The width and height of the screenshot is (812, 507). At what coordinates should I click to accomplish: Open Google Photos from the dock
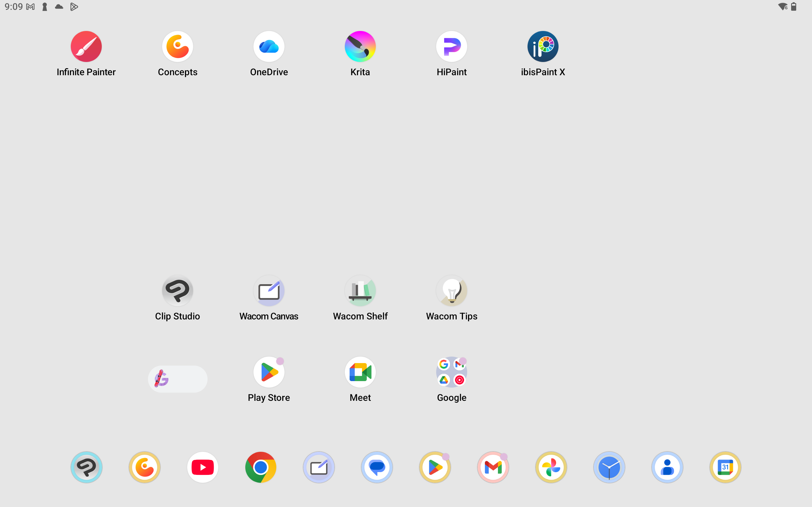click(551, 467)
